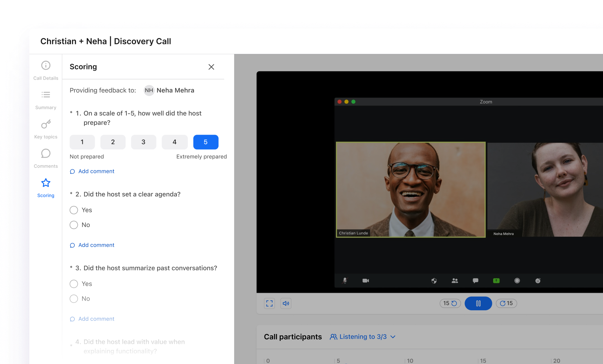Select score 3 for host preparation

143,142
